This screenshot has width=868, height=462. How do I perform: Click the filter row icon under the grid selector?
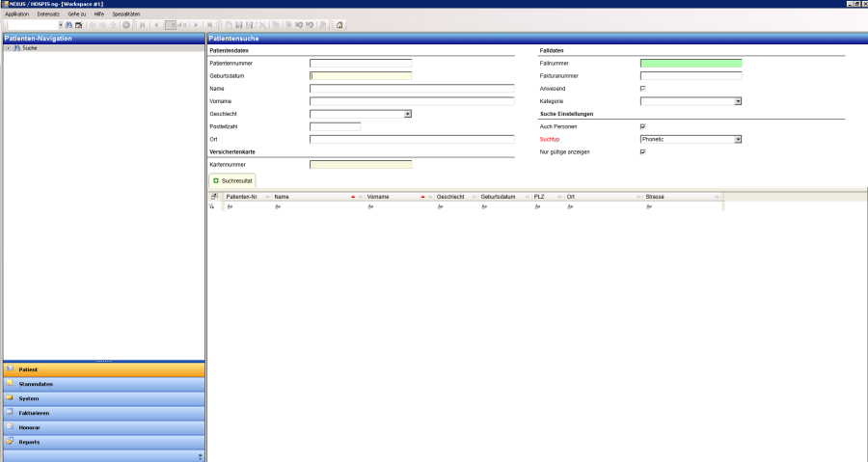click(211, 206)
